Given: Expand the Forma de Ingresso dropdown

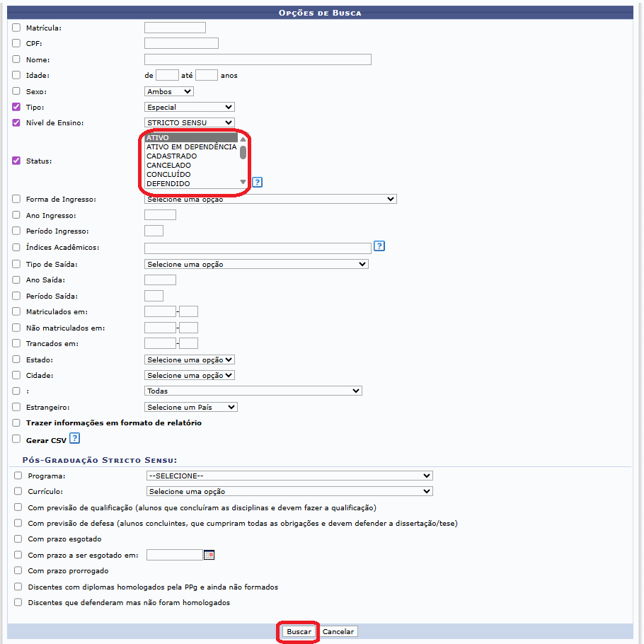Looking at the screenshot, I should click(x=270, y=200).
